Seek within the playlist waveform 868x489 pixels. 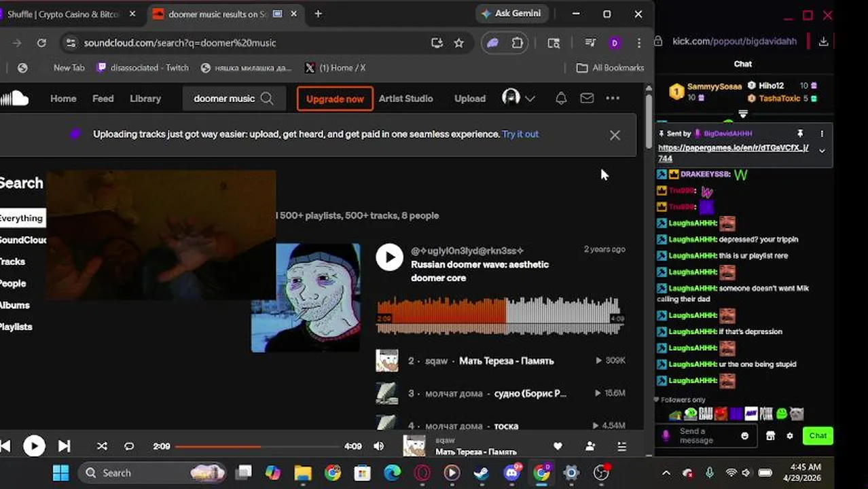(500, 316)
